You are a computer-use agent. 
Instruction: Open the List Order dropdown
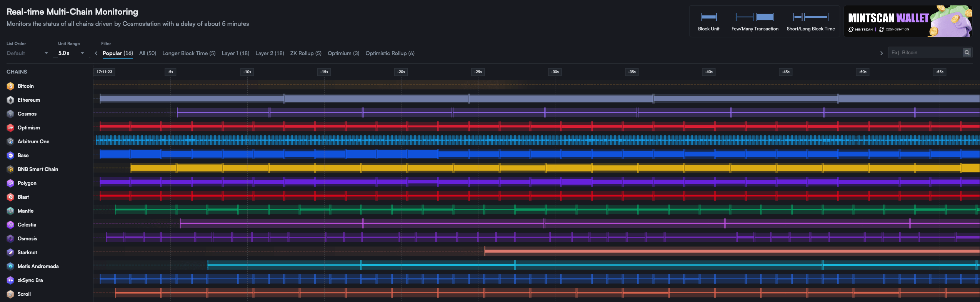click(27, 53)
